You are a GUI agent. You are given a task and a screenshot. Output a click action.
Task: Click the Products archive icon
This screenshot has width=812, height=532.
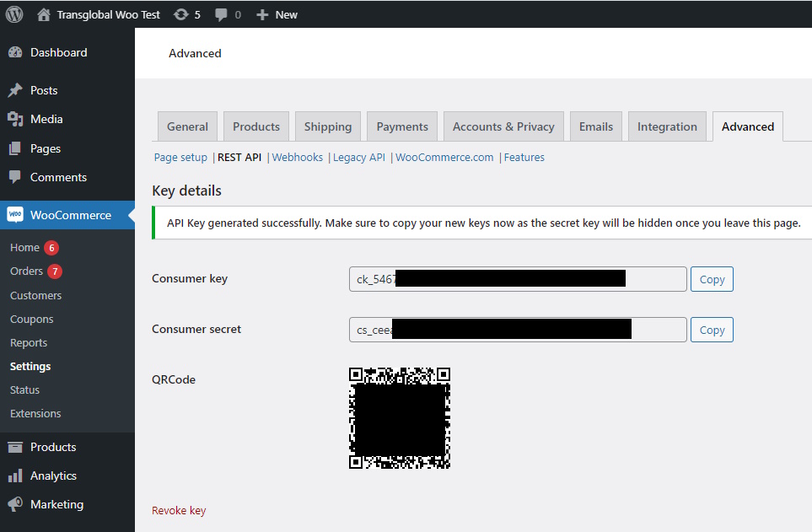point(15,447)
